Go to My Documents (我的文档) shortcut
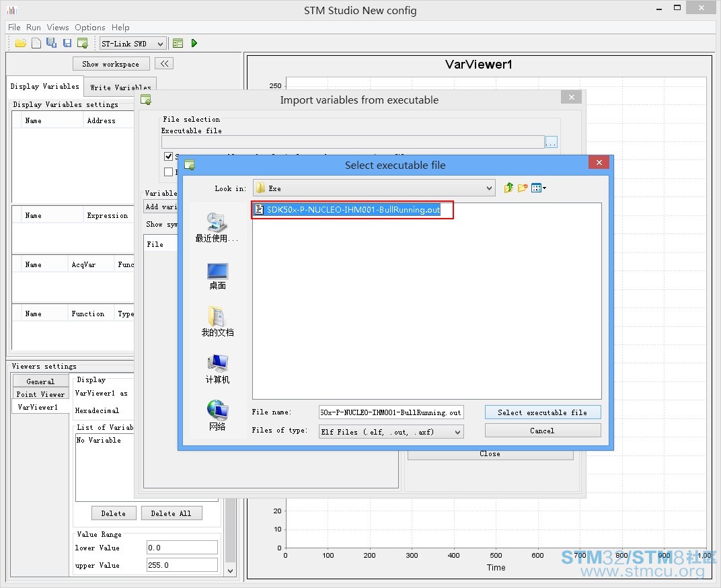The height and width of the screenshot is (588, 721). coord(217,322)
